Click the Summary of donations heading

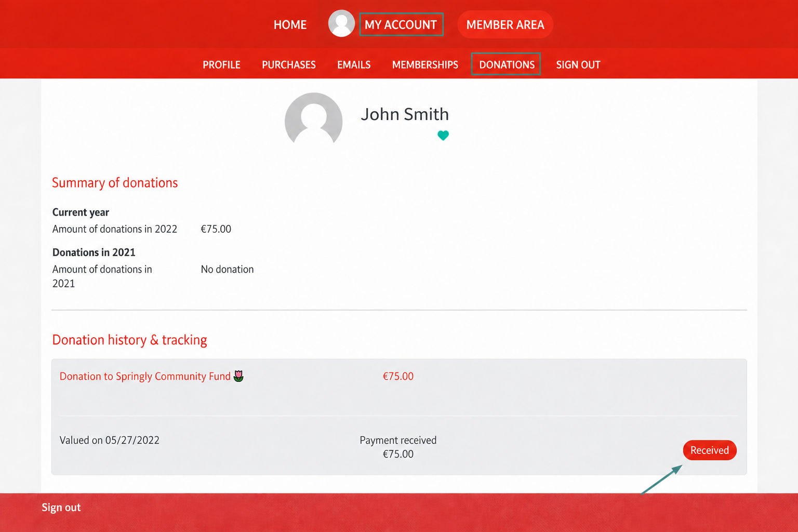(x=115, y=183)
